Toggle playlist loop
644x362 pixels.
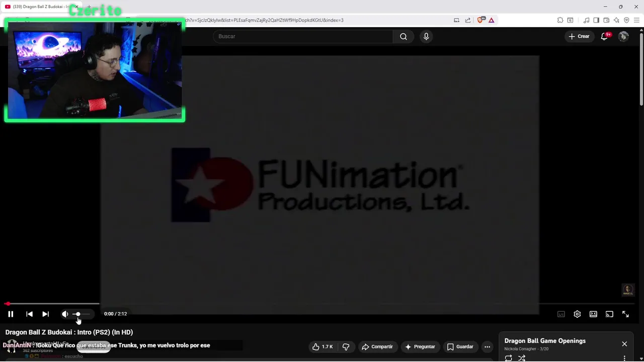(x=509, y=358)
